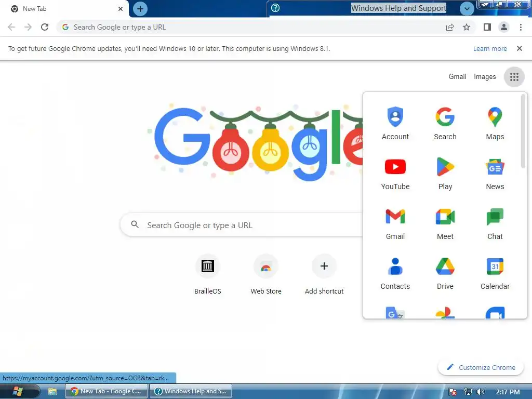This screenshot has height=399, width=532.
Task: Click the Add shortcut tile
Action: (324, 274)
